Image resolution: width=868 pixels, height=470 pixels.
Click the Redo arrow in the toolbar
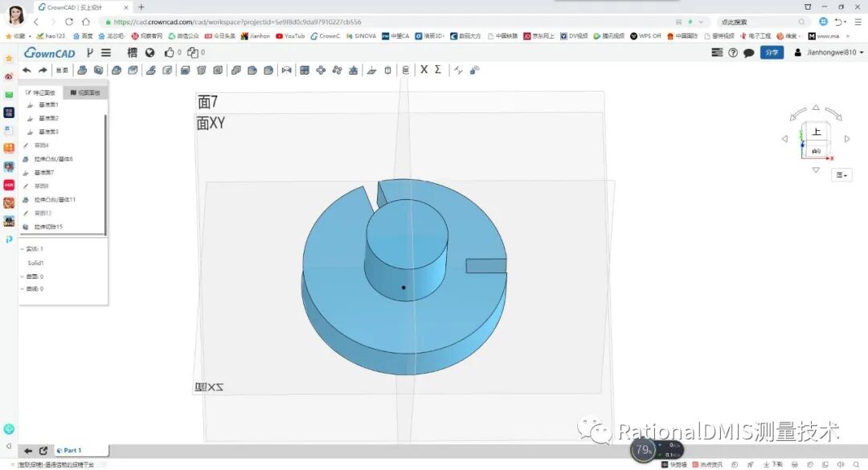pyautogui.click(x=42, y=70)
